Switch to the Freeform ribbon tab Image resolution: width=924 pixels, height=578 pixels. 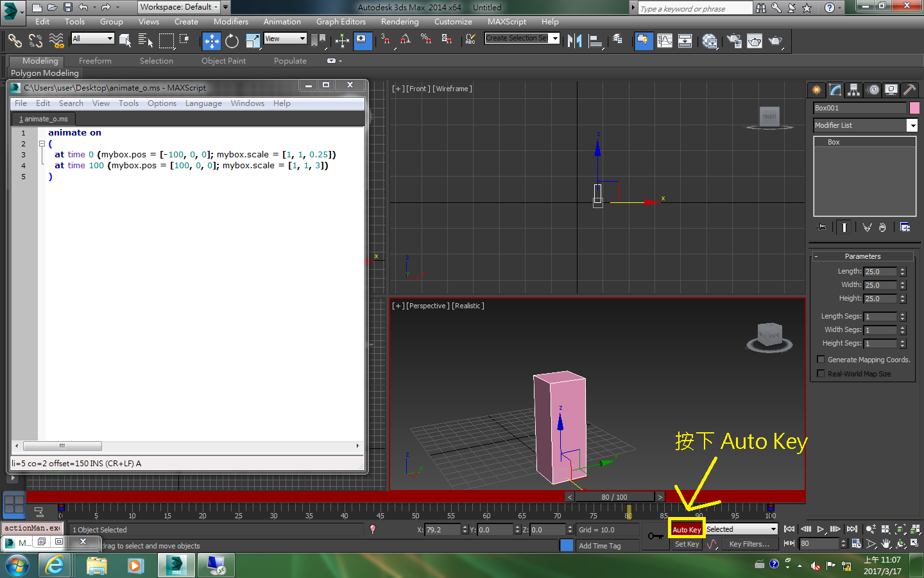click(95, 60)
